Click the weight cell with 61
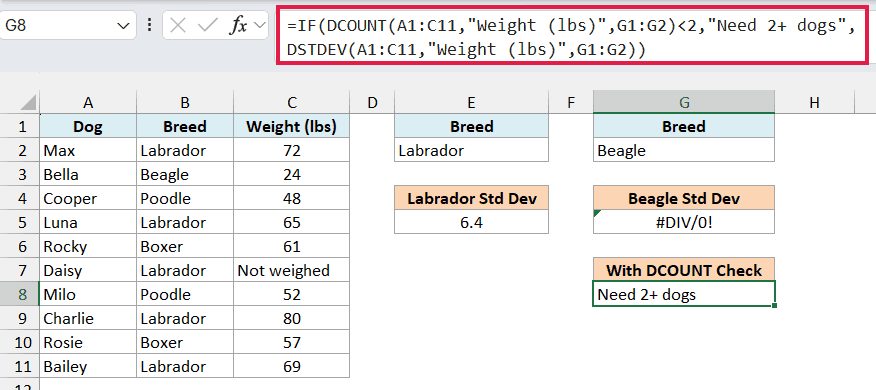The height and width of the screenshot is (390, 876). click(x=292, y=246)
